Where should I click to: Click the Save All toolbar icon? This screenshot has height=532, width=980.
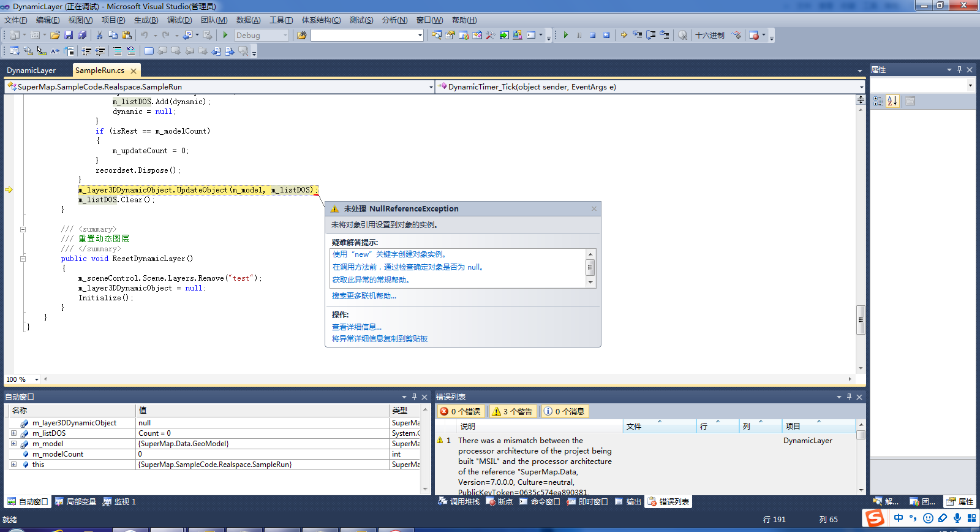[82, 36]
